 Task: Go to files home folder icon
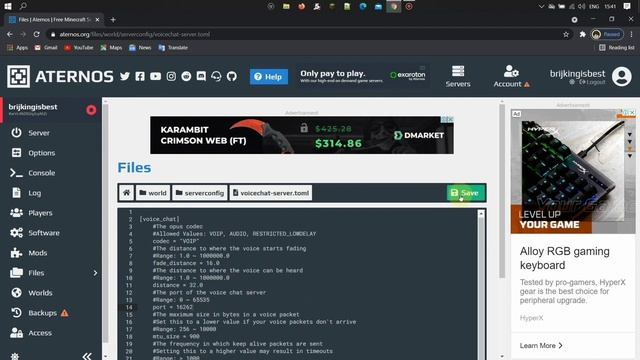pos(127,193)
